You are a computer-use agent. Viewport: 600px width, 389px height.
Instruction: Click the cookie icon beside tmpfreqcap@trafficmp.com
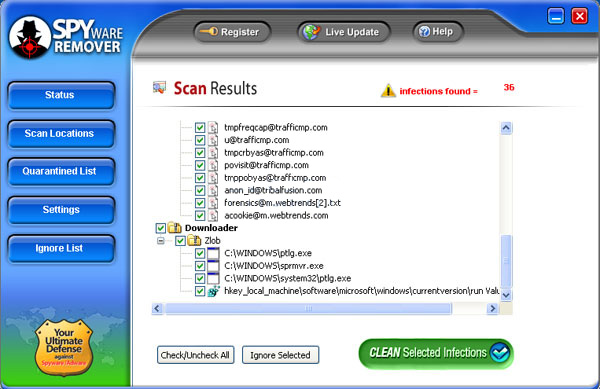(213, 127)
